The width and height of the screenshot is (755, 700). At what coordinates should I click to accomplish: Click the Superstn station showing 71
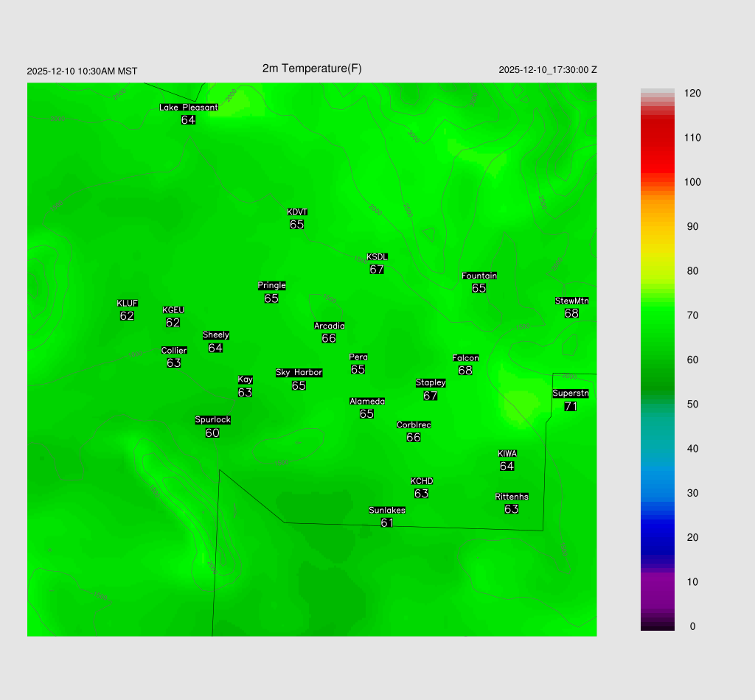pos(570,400)
